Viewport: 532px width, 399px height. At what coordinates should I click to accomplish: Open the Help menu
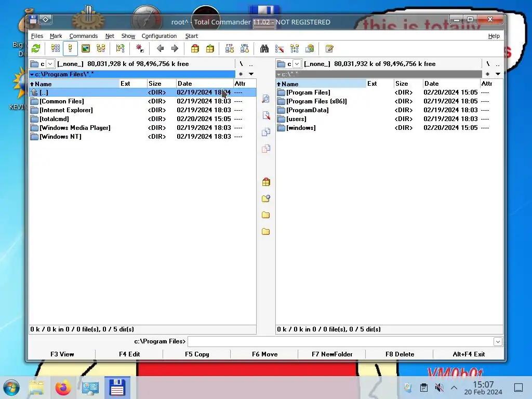pos(494,36)
